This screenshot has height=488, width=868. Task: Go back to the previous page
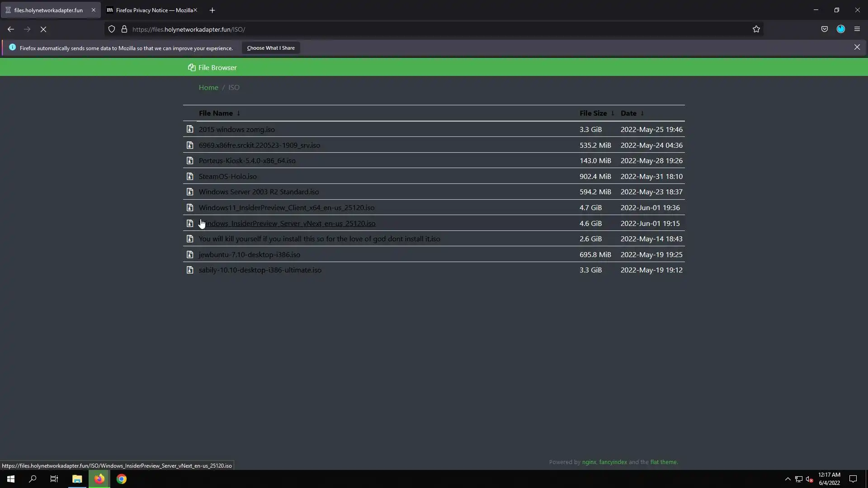click(11, 29)
